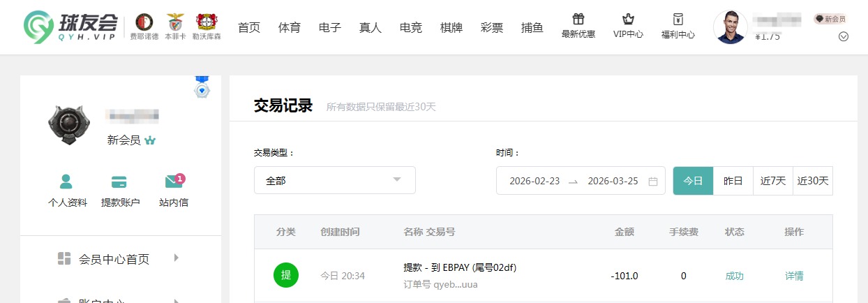The height and width of the screenshot is (303, 868).
Task: Open 捕鱼 menu
Action: [532, 28]
